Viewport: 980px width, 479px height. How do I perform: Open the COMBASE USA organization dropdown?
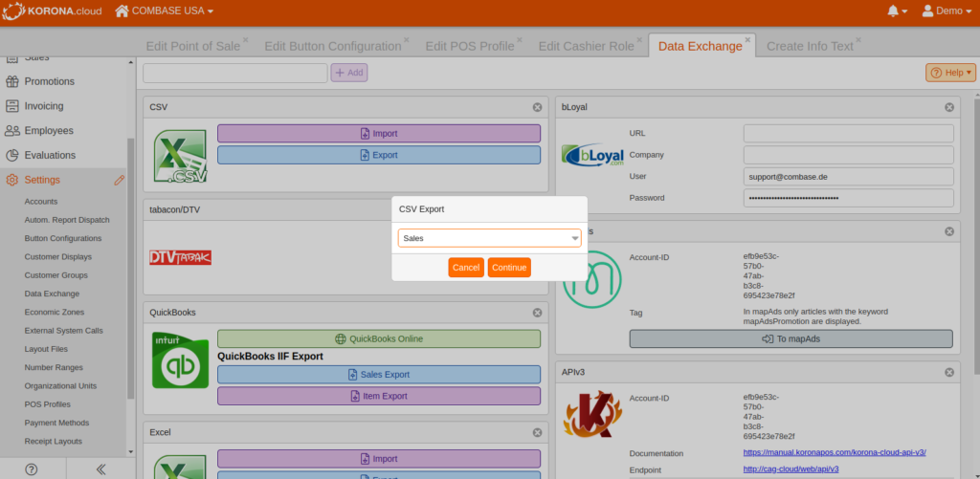click(x=165, y=11)
